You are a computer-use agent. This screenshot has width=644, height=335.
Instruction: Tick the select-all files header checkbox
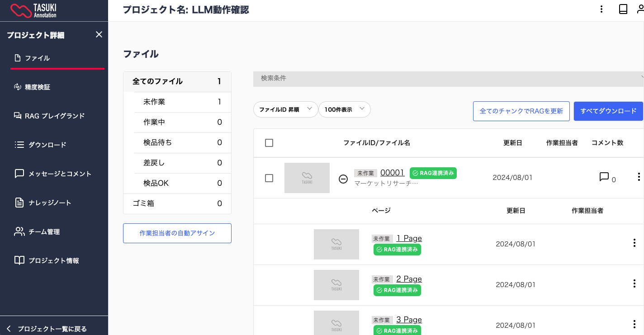[x=269, y=143]
